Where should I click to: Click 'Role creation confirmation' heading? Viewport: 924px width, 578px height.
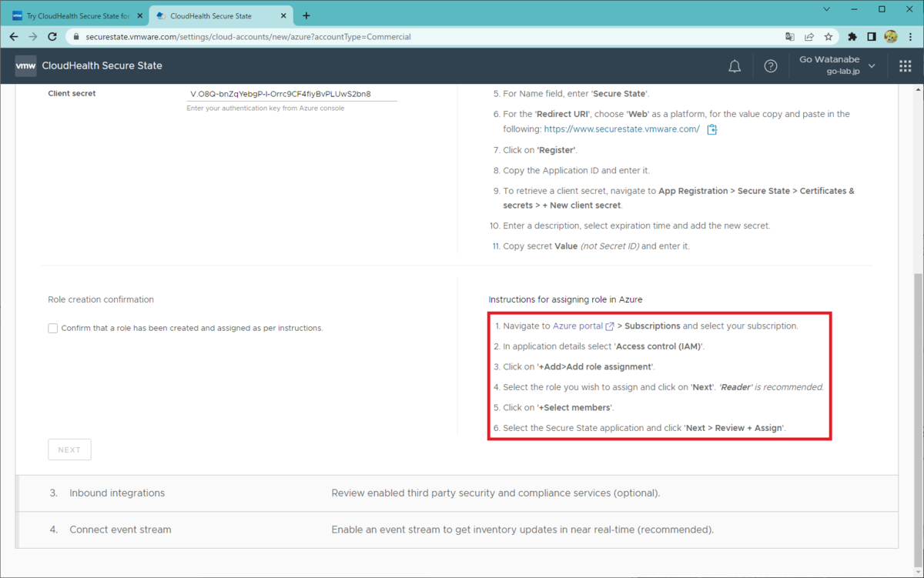click(101, 299)
